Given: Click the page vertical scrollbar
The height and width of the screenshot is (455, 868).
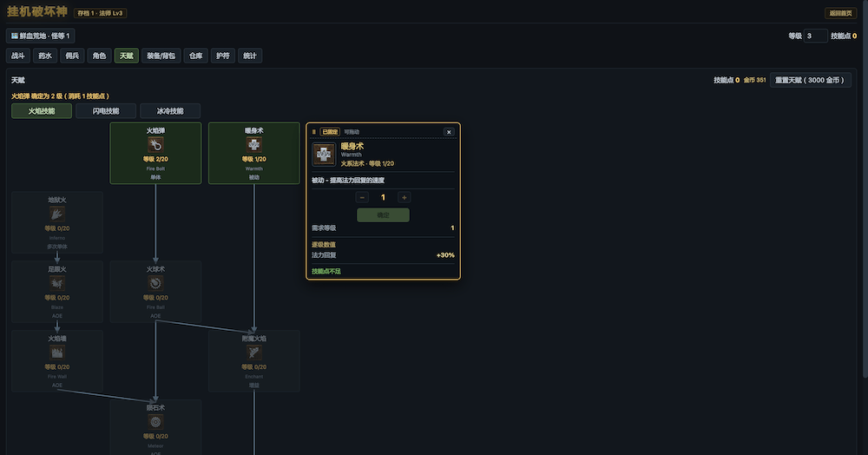Looking at the screenshot, I should [865, 188].
